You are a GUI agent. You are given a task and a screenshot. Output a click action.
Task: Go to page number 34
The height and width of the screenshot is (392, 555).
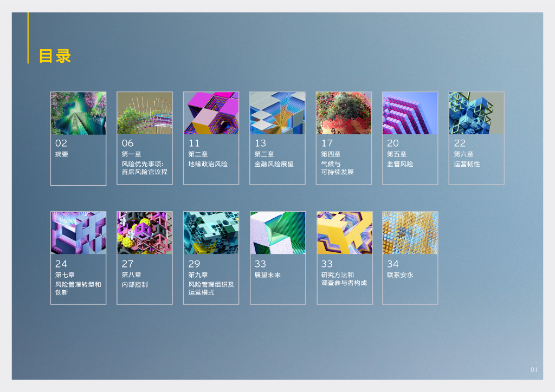point(393,264)
